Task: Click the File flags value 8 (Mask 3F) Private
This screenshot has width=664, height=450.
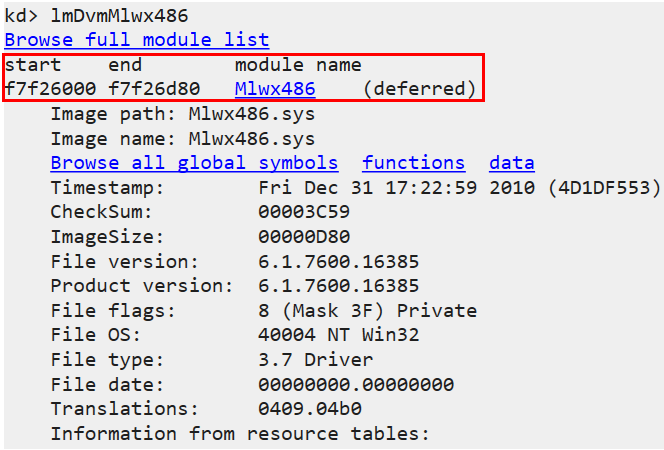Action: coord(367,311)
